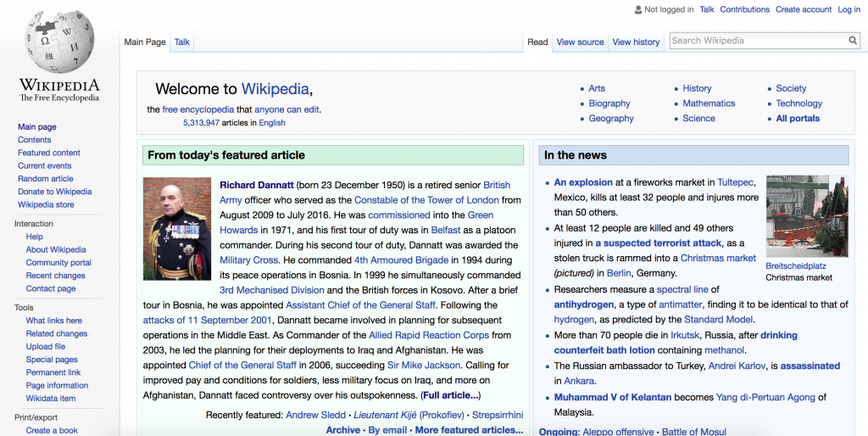This screenshot has width=868, height=436.
Task: Click Create a book
Action: point(52,430)
